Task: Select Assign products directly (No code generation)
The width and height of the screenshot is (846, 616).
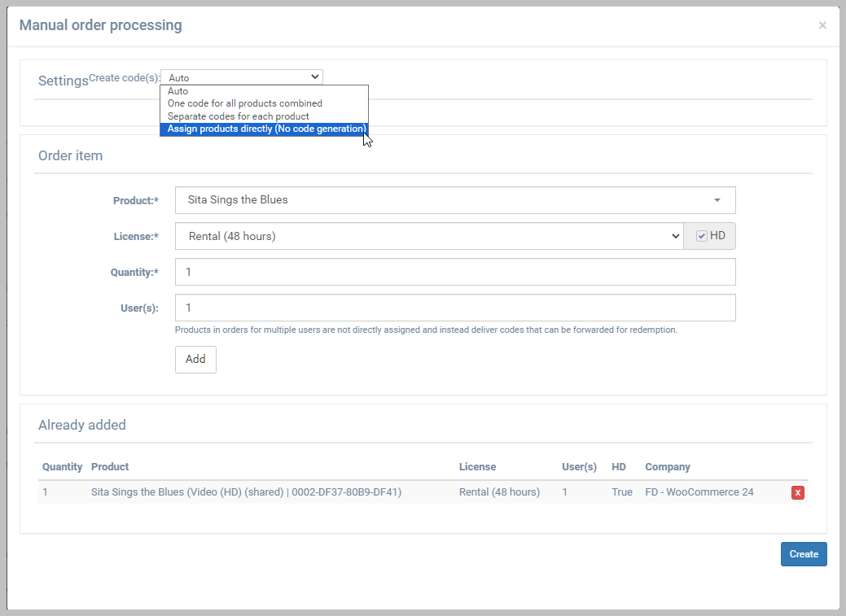Action: [x=262, y=129]
